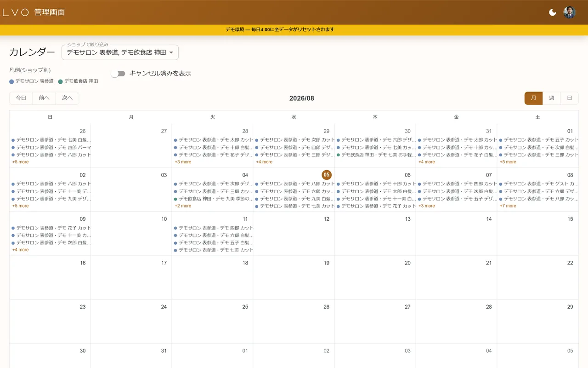Select date 16 in the calendar
Viewport: 588px width, 368px height.
pos(83,263)
